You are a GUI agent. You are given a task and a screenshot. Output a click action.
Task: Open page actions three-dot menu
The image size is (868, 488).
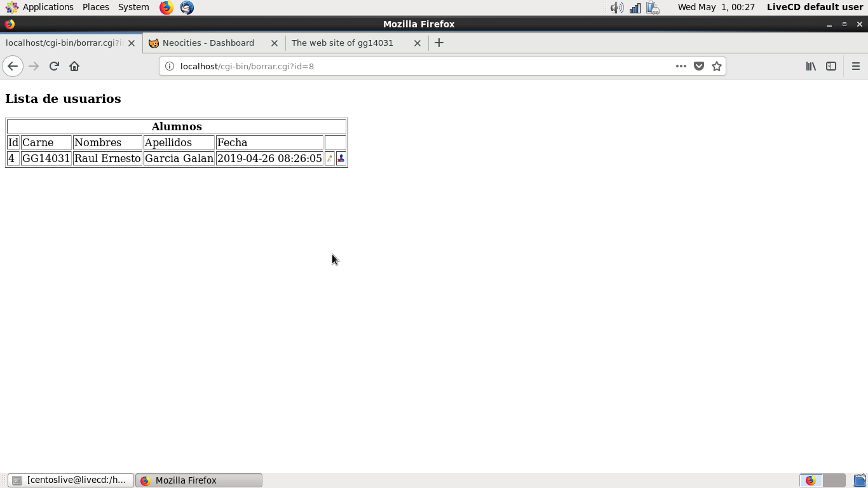click(681, 66)
